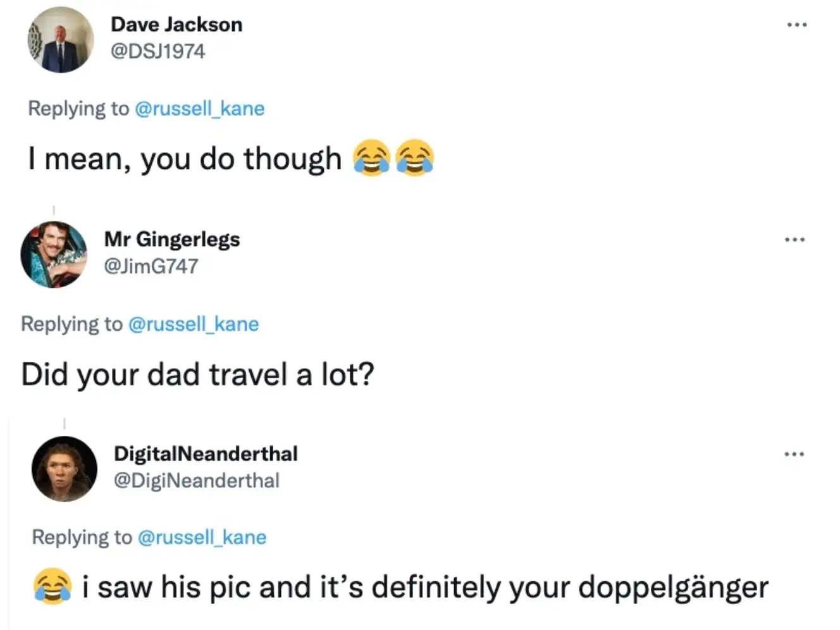Viewport: 840px width, 630px height.
Task: Click the tweet text mentioning doppelgänger
Action: (x=425, y=587)
